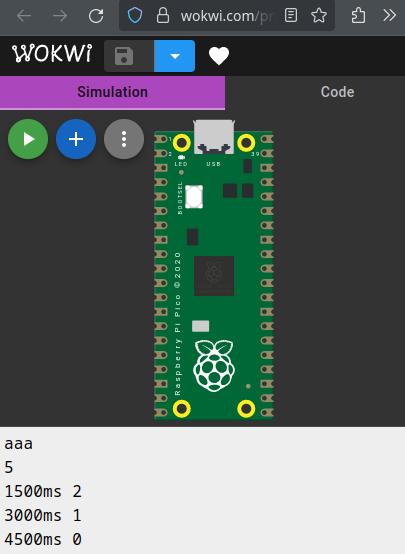Viewport: 405px width, 554px height.
Task: Click the '3000ms 1' serial output line
Action: [x=43, y=515]
